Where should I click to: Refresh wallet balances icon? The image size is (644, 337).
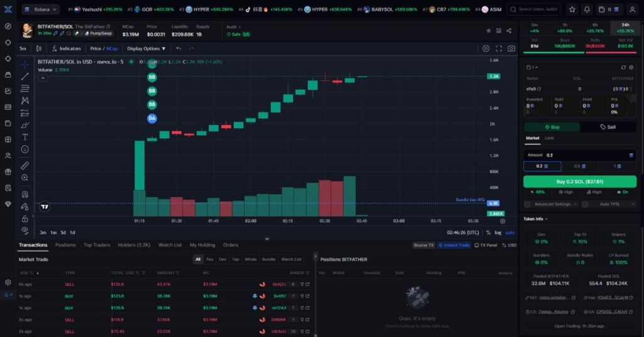[x=623, y=67]
